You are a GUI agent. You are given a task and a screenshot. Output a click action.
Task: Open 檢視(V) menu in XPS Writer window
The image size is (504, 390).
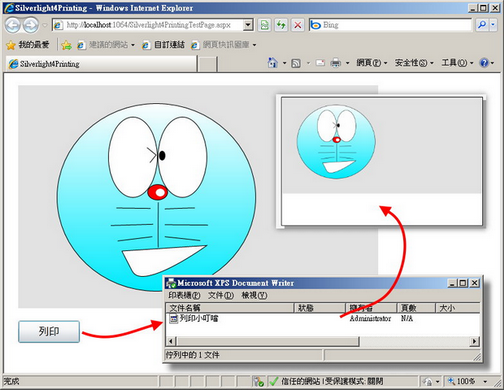(254, 295)
